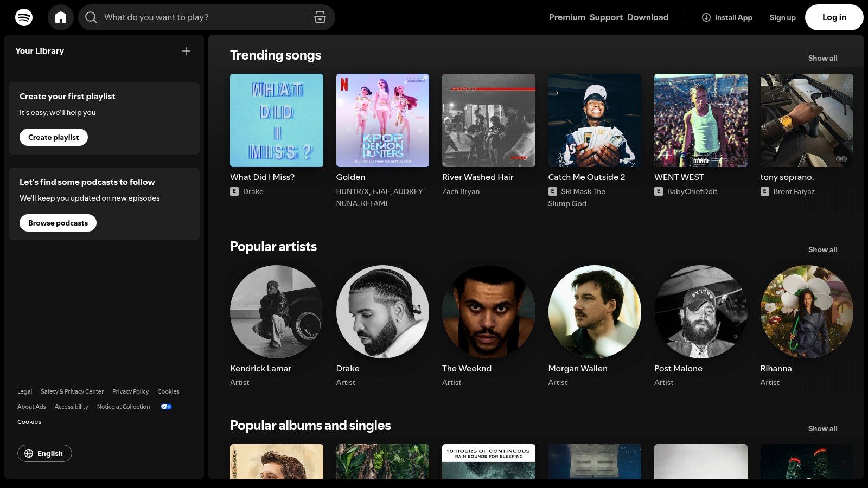Click the Browse podcasts button
The image size is (868, 488).
click(x=58, y=223)
